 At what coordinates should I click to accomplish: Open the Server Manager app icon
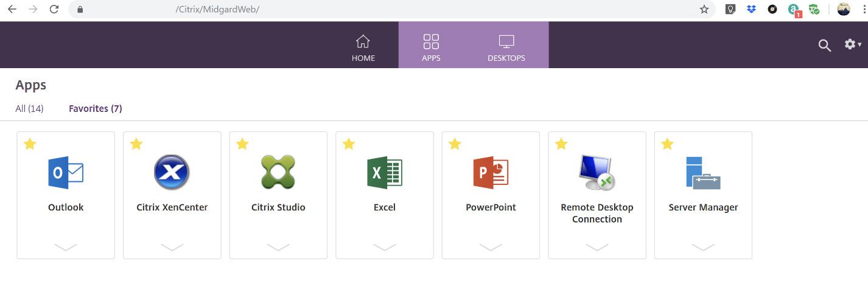coord(703,172)
